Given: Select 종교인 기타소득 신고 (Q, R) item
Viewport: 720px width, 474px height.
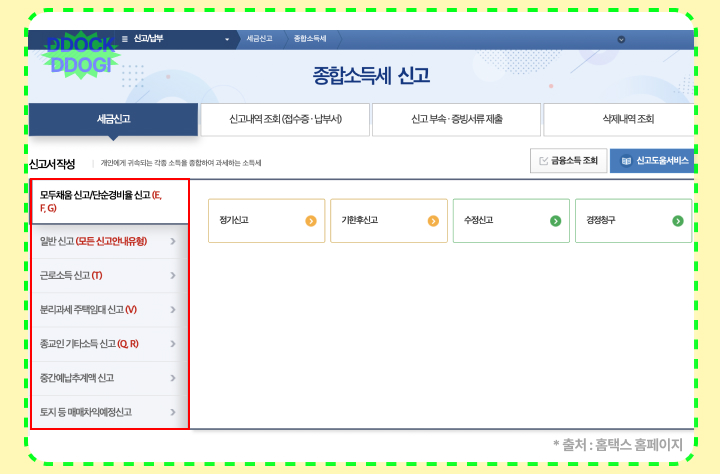Looking at the screenshot, I should tap(110, 344).
